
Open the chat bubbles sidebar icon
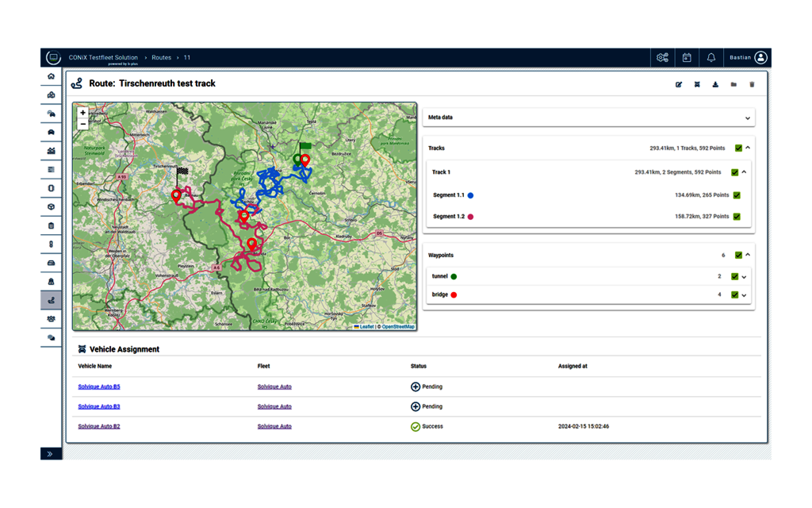pos(51,337)
